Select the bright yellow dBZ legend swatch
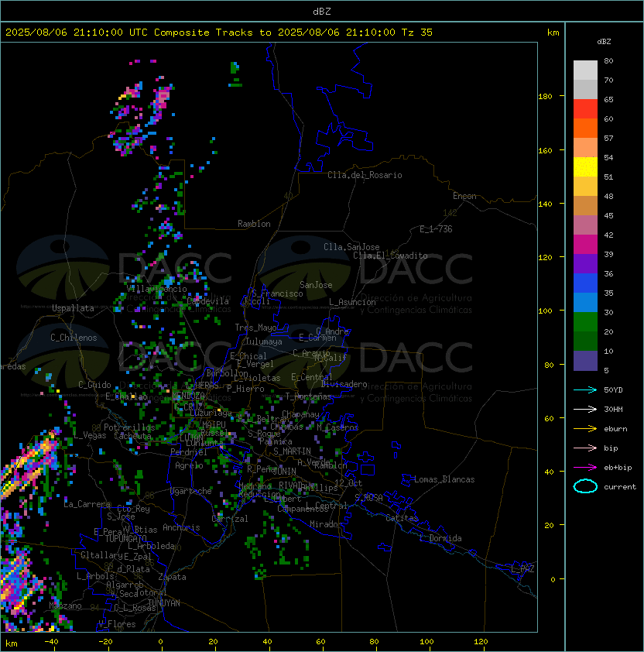 pyautogui.click(x=585, y=167)
